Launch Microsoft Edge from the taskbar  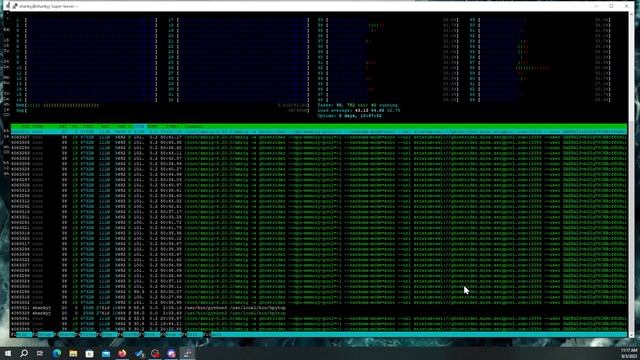coord(57,353)
